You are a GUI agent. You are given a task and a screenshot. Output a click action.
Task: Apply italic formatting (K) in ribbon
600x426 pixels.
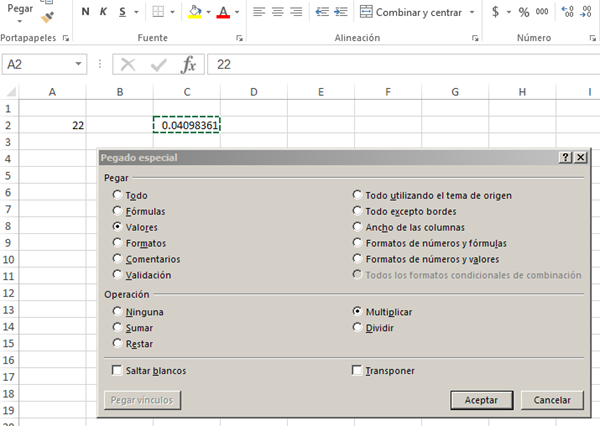coord(103,12)
